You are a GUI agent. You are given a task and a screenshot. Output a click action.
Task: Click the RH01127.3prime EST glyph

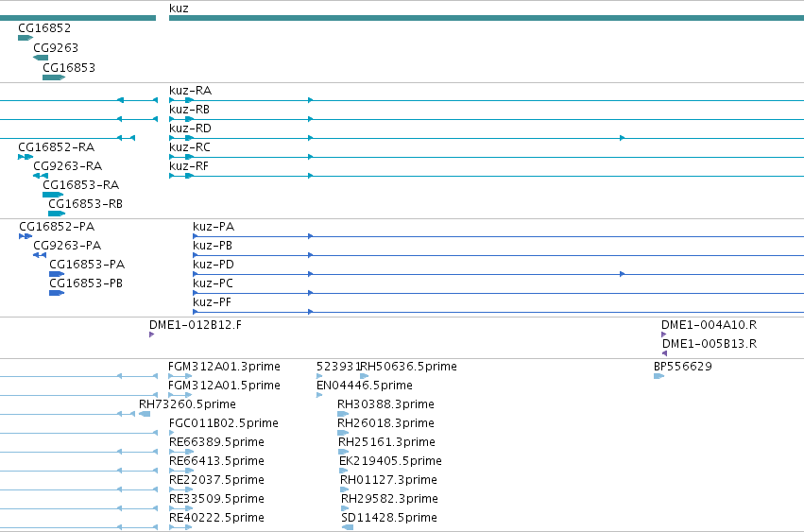(x=345, y=489)
